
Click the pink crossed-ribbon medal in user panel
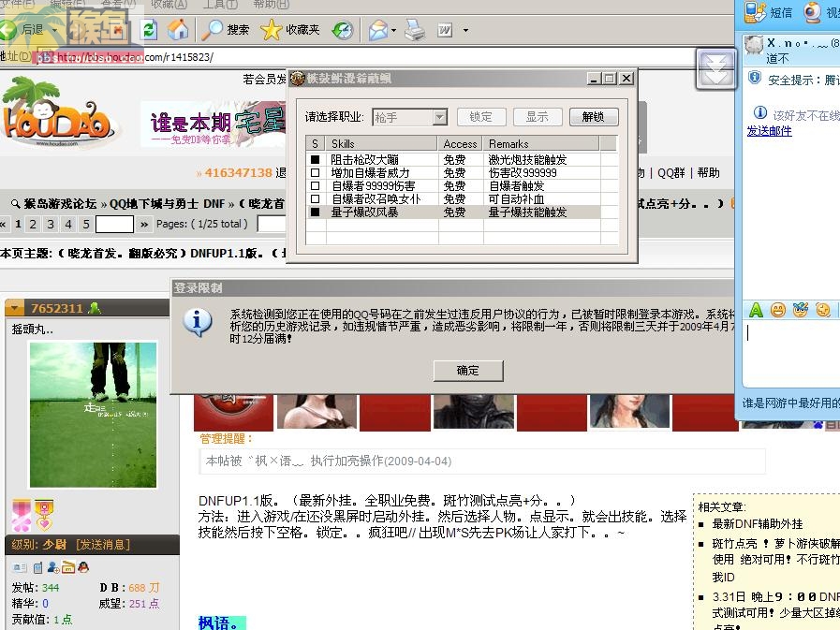(22, 515)
